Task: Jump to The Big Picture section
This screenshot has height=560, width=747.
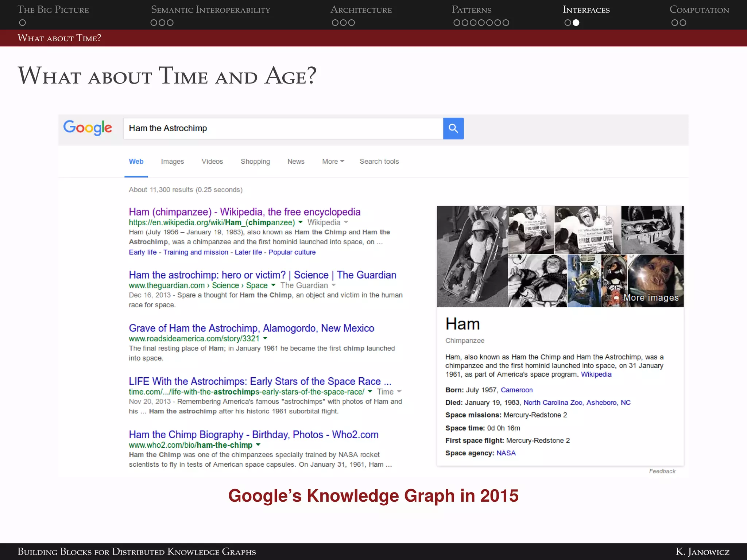Action: (x=53, y=10)
